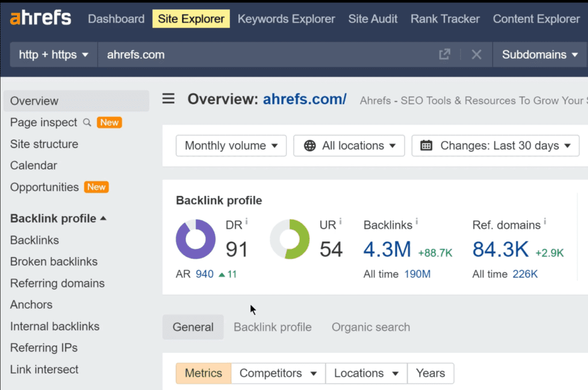
Task: Click the UR value 54
Action: click(331, 249)
